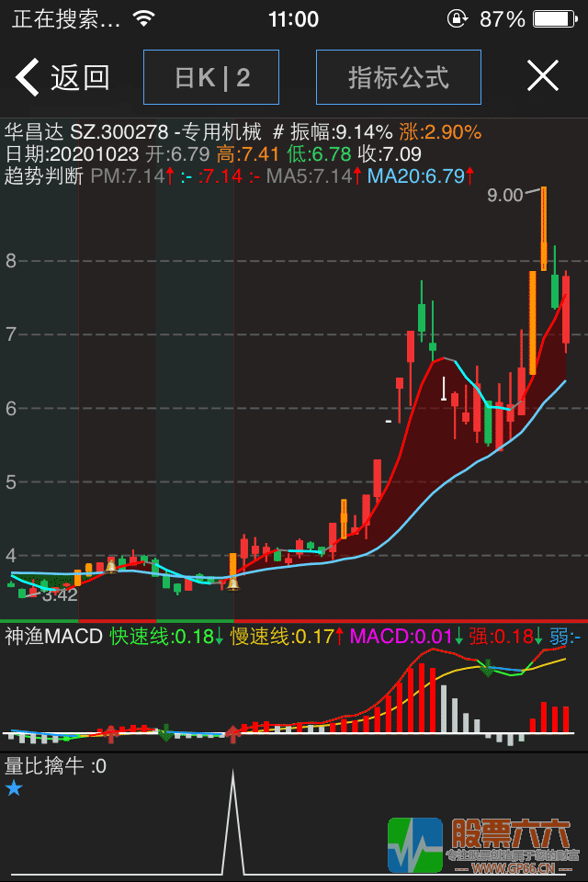
Task: Open the 指标公式 indicator formula button
Action: click(399, 77)
